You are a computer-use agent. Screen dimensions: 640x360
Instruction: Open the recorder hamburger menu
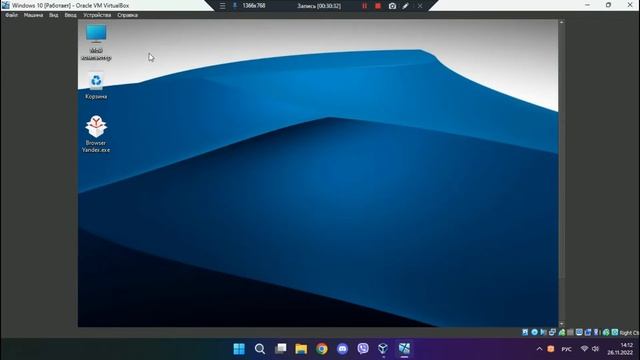point(222,6)
